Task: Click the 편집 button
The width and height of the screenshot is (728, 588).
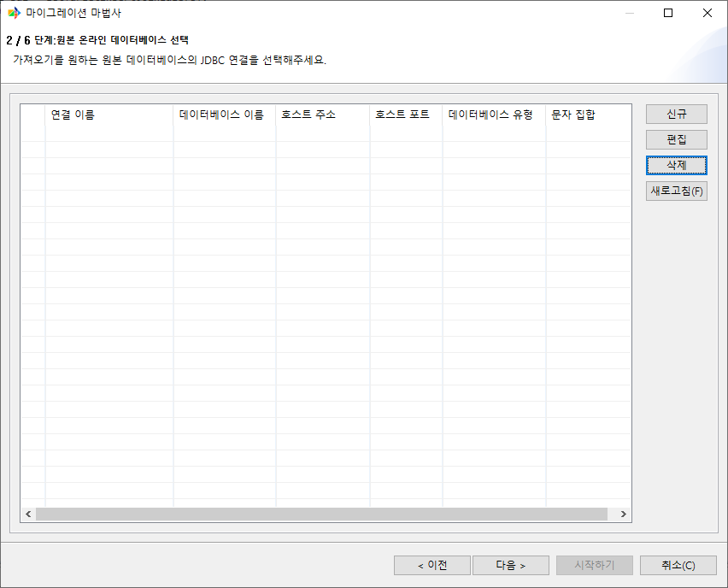Action: tap(676, 139)
